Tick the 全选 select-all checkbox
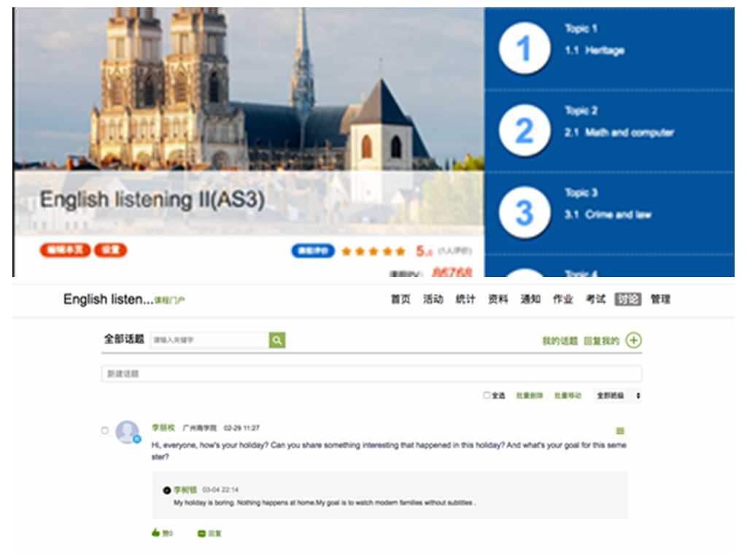This screenshot has width=747, height=560. (487, 395)
